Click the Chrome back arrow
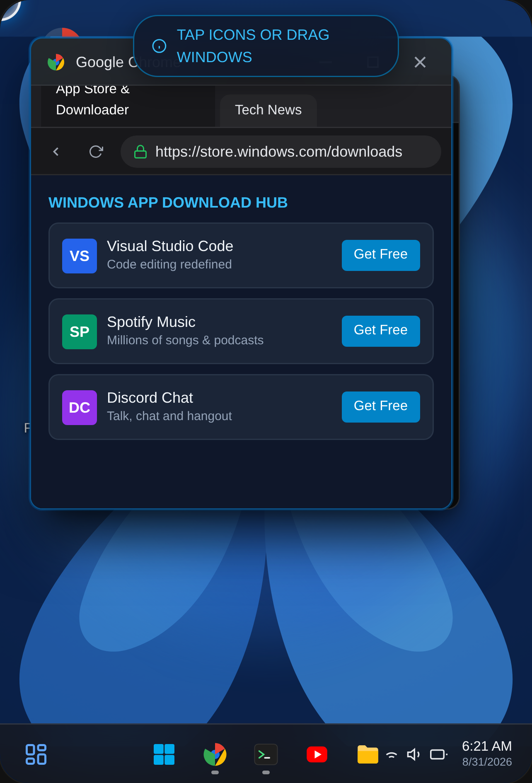 click(x=56, y=152)
